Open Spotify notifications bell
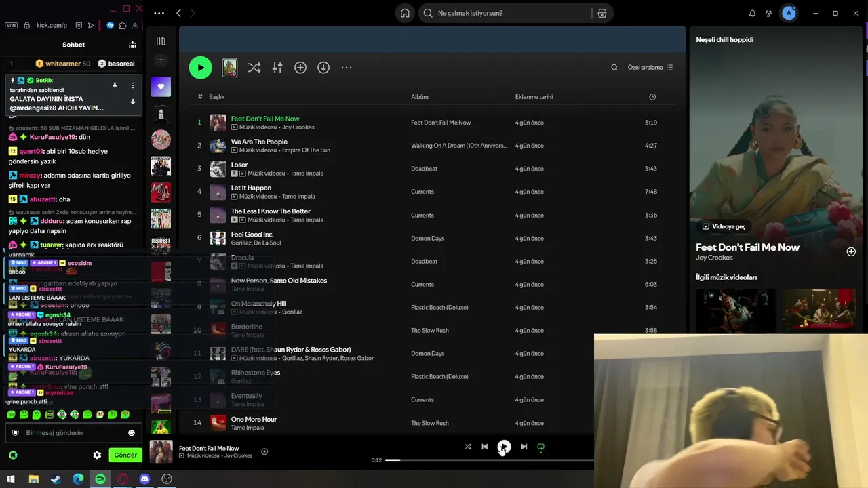The image size is (868, 488). [752, 13]
